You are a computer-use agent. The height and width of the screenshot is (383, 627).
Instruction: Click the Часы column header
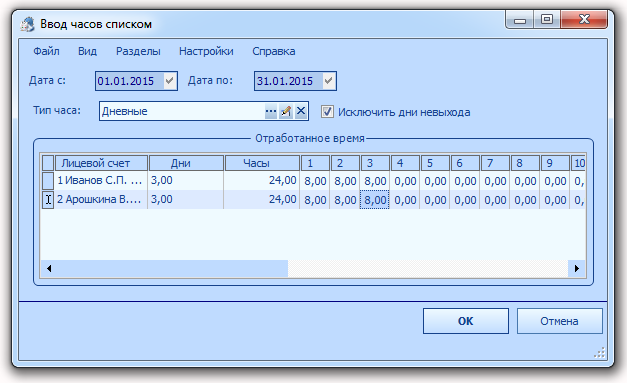tap(262, 163)
